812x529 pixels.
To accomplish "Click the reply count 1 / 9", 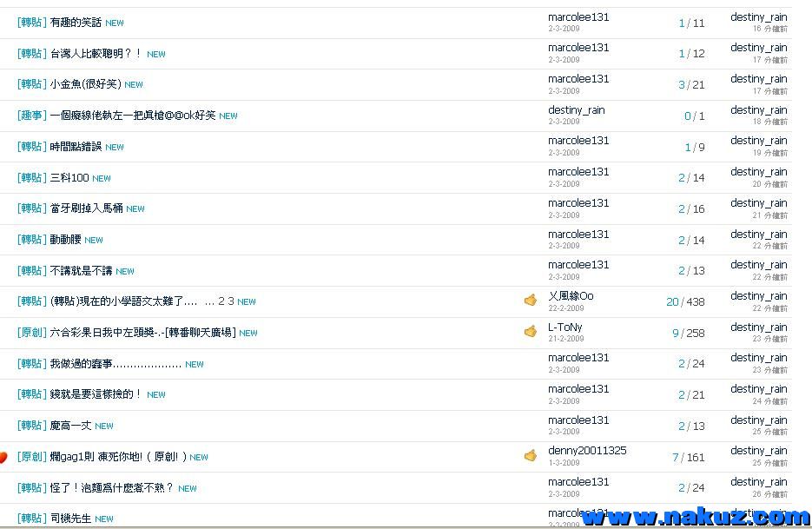I will (695, 147).
